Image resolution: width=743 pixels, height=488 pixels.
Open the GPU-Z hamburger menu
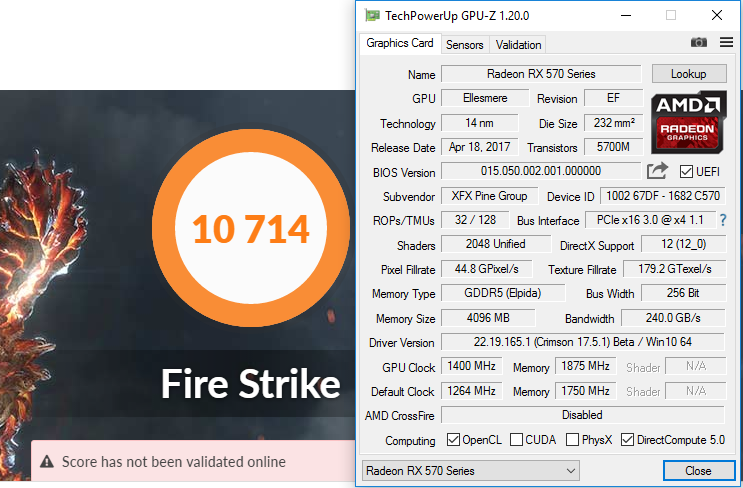pyautogui.click(x=726, y=42)
